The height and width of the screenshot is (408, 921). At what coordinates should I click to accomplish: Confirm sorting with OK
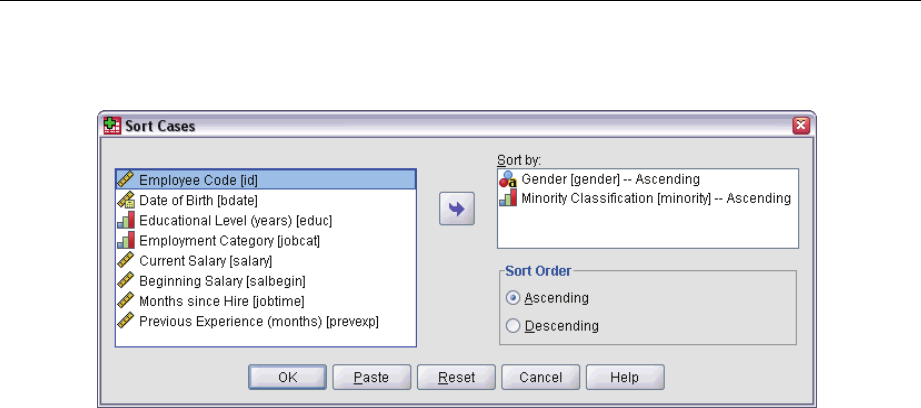(288, 377)
